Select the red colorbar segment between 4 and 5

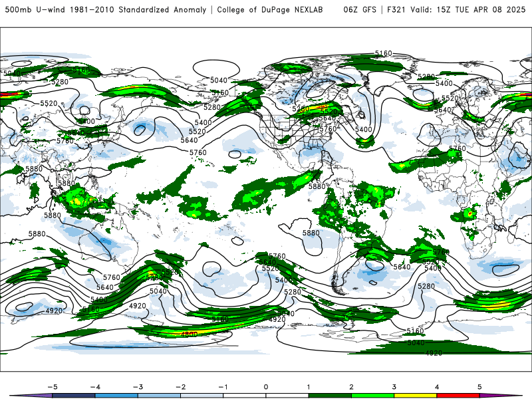[458, 396]
